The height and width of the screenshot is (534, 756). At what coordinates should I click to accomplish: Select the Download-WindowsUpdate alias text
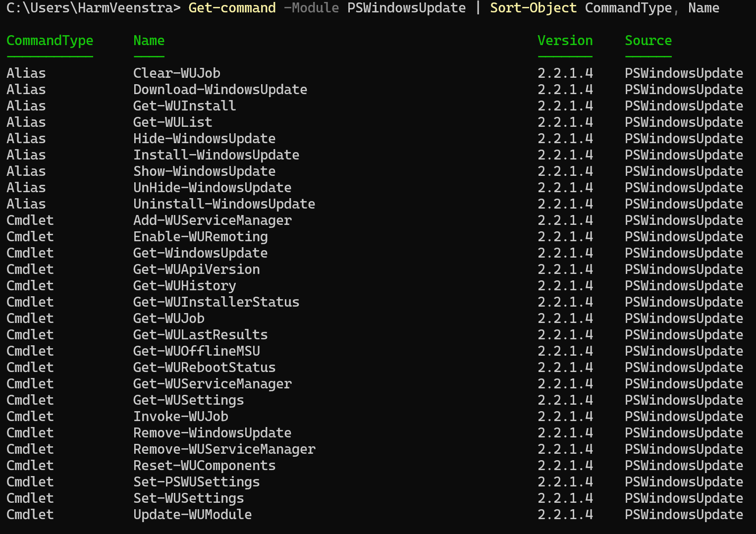(x=220, y=89)
